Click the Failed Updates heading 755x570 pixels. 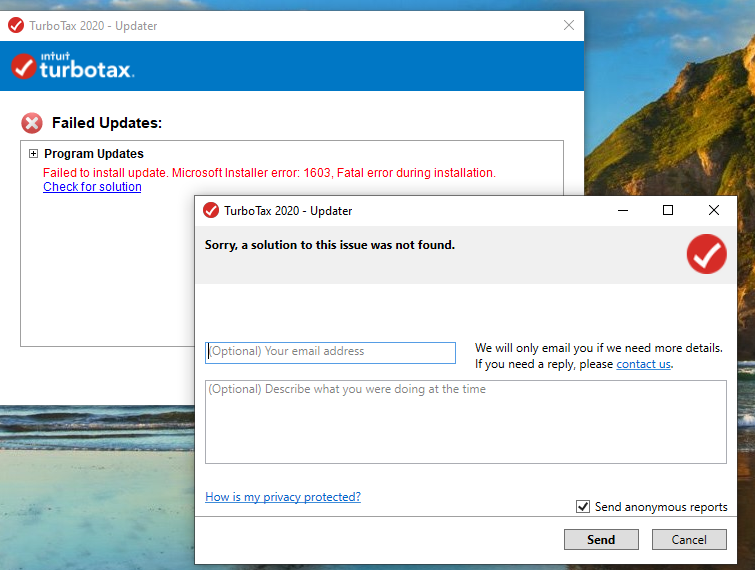pyautogui.click(x=107, y=123)
